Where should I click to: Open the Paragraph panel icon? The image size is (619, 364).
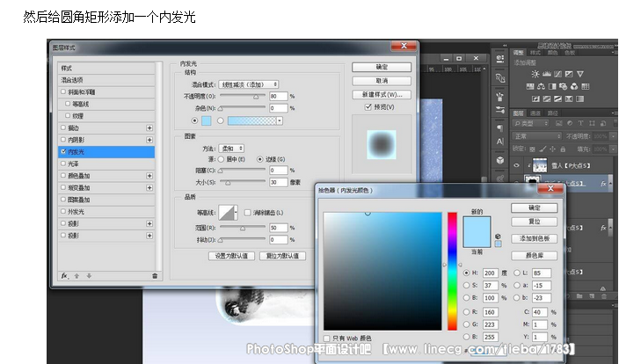click(x=500, y=127)
